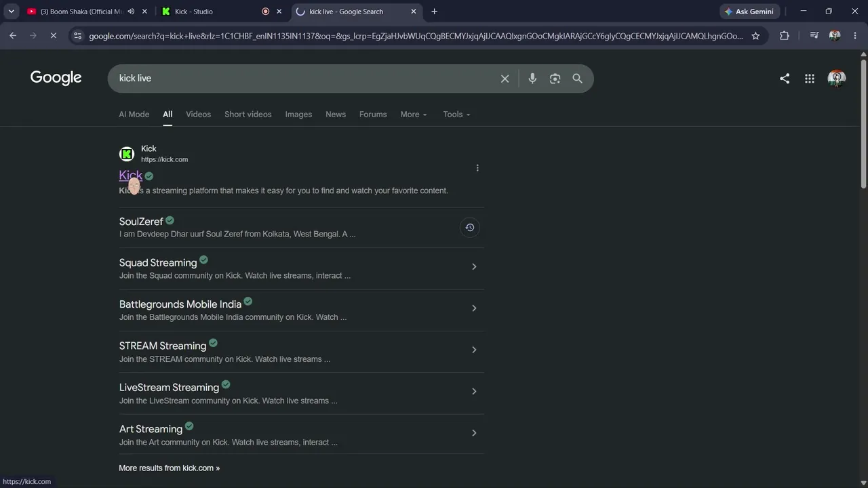Mute the Boom Shaka YouTube tab audio
868x488 pixels.
pos(131,12)
